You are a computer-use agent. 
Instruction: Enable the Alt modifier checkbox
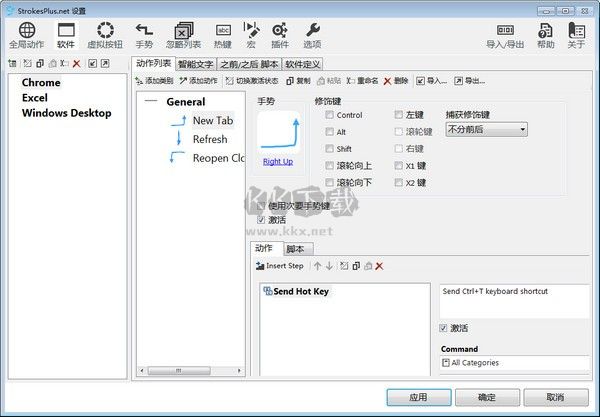pos(329,132)
